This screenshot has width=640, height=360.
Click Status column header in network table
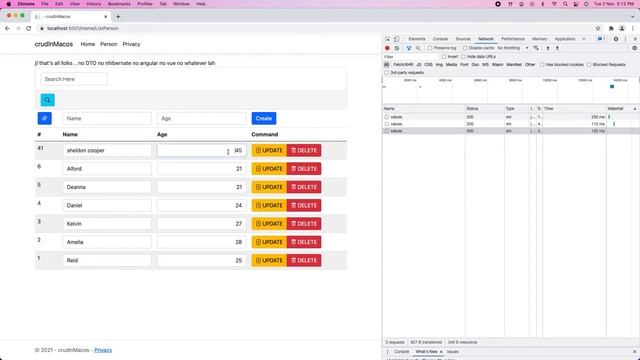click(x=472, y=109)
